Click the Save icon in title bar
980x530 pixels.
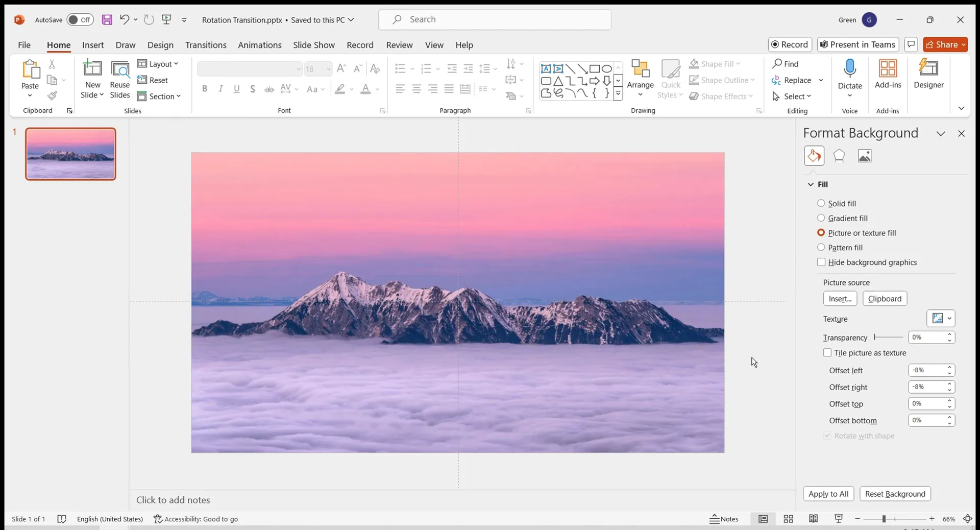pyautogui.click(x=107, y=20)
